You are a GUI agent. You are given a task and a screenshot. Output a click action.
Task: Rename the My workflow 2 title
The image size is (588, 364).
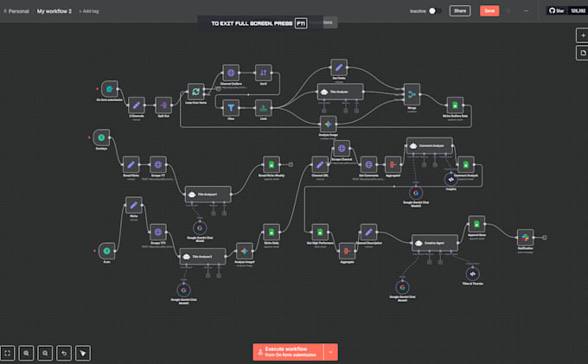pos(54,11)
